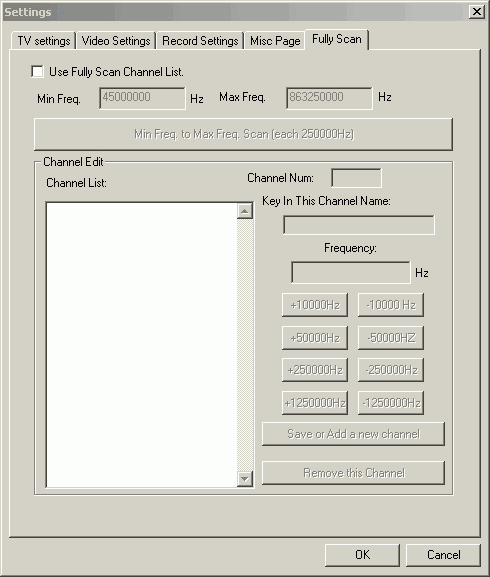Click the Max Freq. input field
Image resolution: width=490 pixels, height=577 pixels.
point(329,98)
